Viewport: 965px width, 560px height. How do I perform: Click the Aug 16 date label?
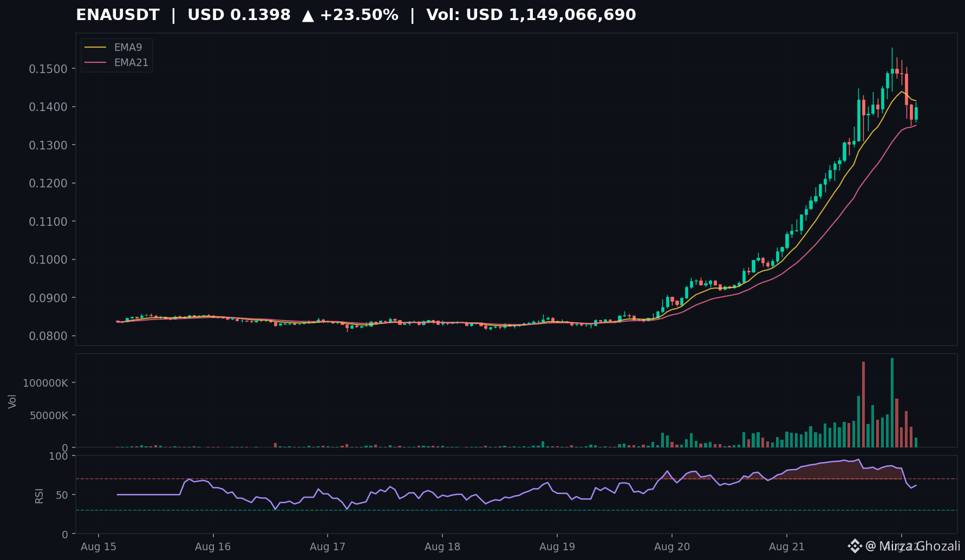tap(213, 547)
